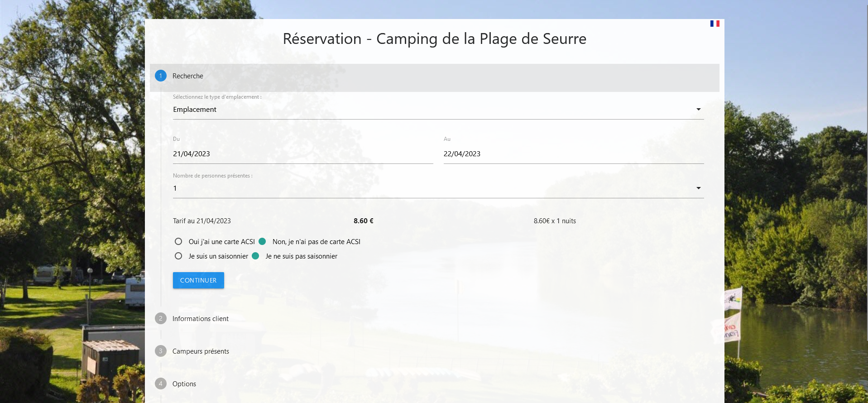This screenshot has width=868, height=403.
Task: Click label 'Nombre de personnes présentes'
Action: click(212, 176)
